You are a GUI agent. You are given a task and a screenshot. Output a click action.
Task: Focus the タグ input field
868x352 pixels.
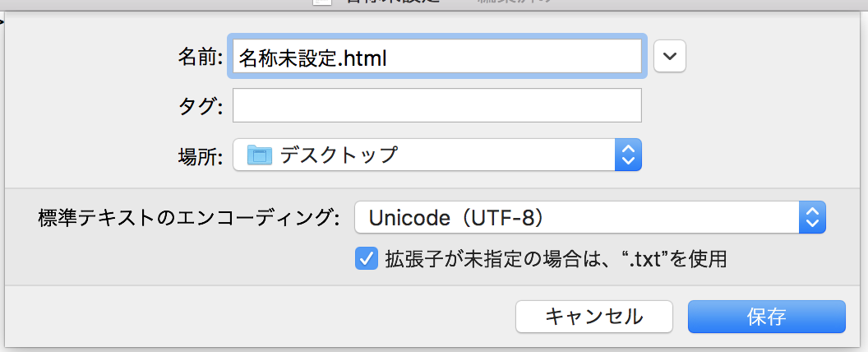[436, 105]
